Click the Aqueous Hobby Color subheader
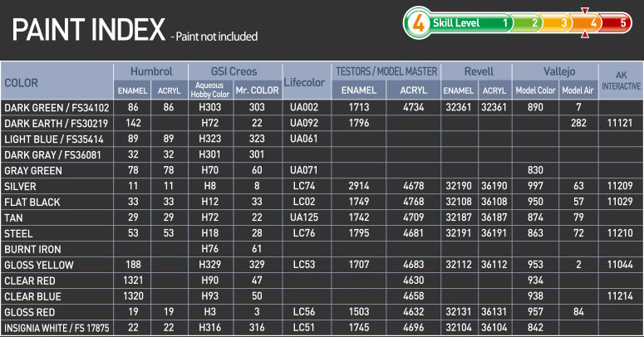The width and height of the screenshot is (644, 337). (210, 90)
